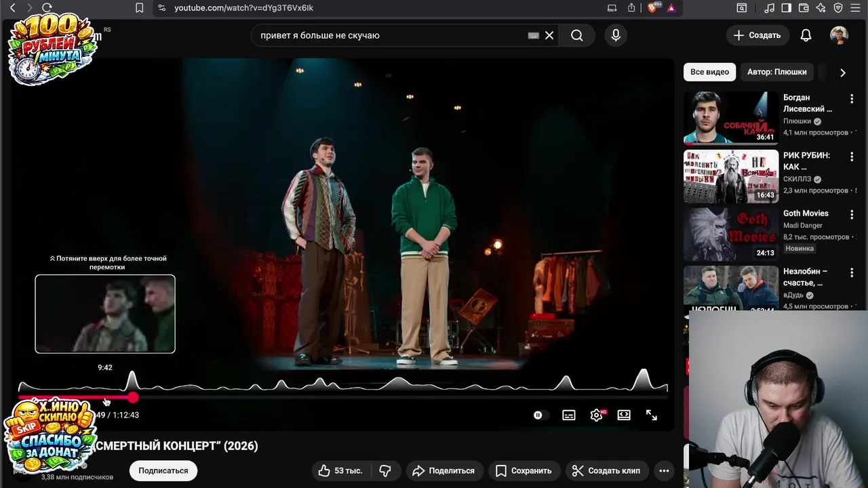868x488 pixels.
Task: Open options menu for РИК РУБИН video
Action: 852,156
